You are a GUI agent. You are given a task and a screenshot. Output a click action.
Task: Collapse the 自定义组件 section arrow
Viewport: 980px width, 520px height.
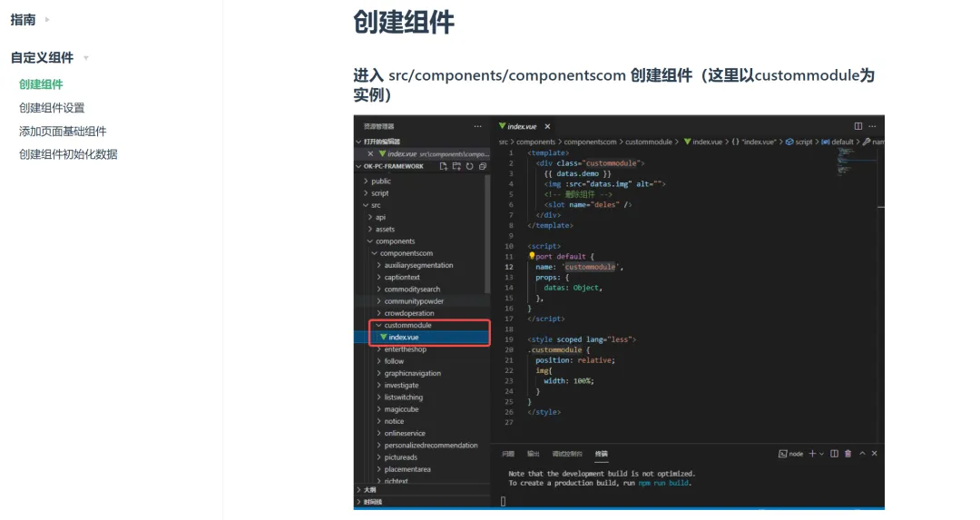[x=86, y=58]
